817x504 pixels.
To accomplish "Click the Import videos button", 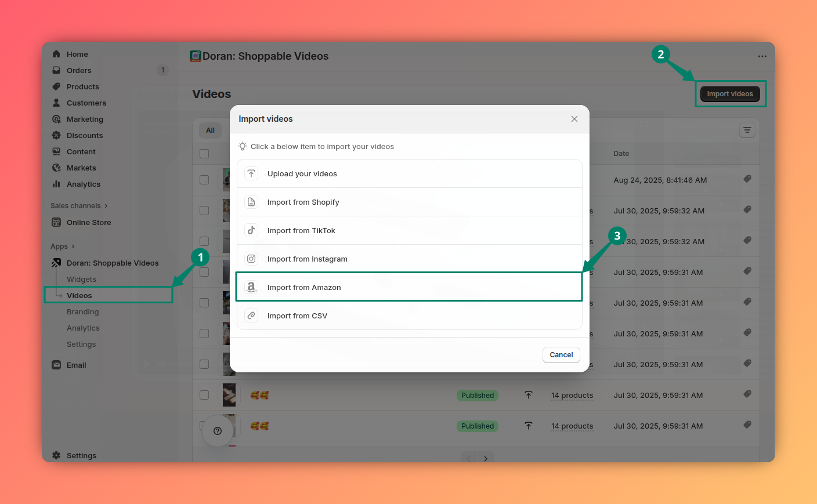I will [x=730, y=94].
